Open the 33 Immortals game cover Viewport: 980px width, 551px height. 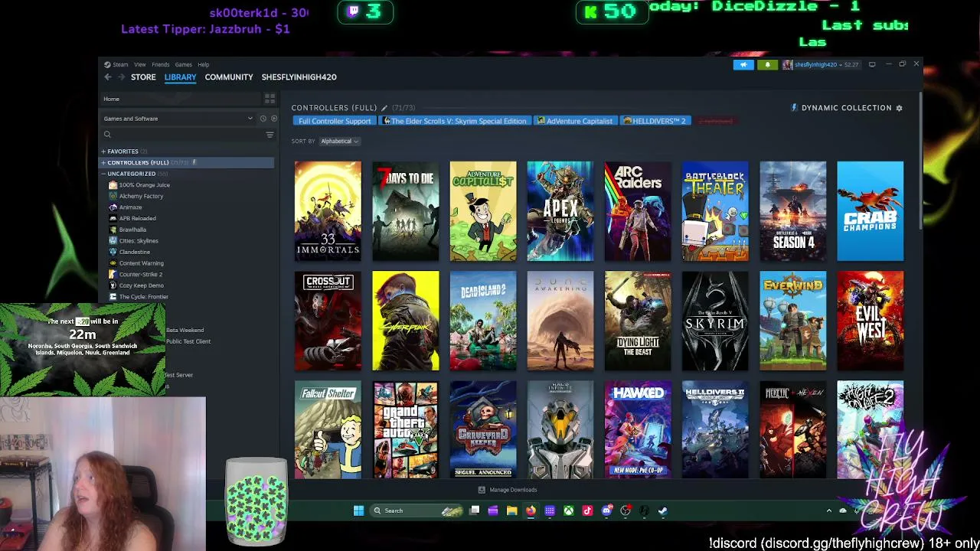[x=328, y=211]
